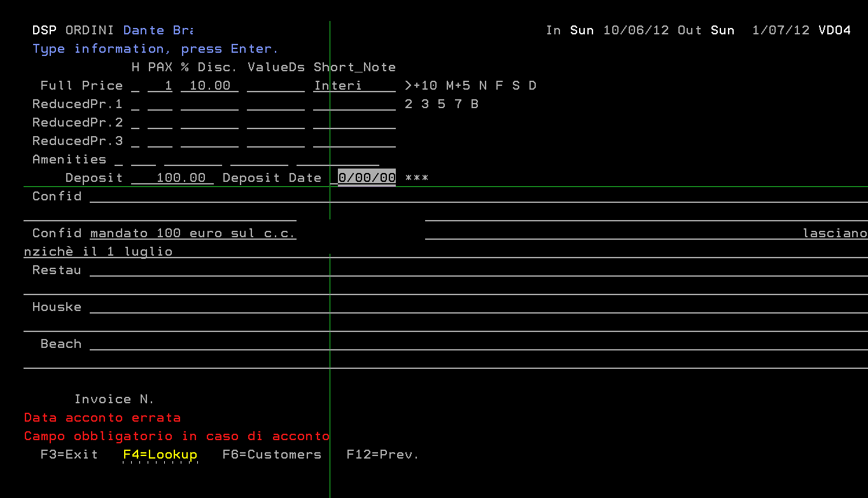Select the % Disc. field on ReducedPr.3 row
The width and height of the screenshot is (868, 498).
tap(209, 141)
